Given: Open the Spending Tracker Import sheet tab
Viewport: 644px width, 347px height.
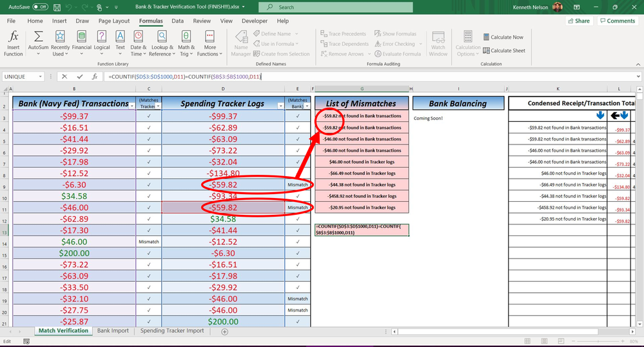Looking at the screenshot, I should click(x=172, y=331).
